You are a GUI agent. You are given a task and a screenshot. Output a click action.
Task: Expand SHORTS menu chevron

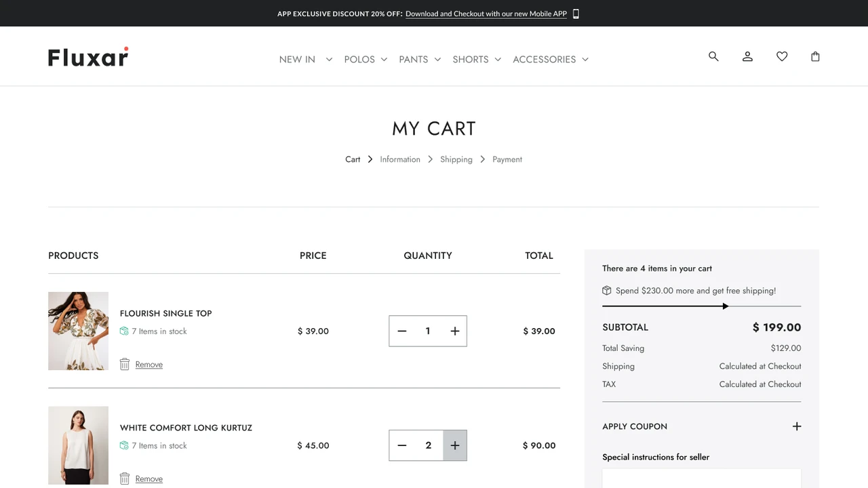pyautogui.click(x=498, y=59)
